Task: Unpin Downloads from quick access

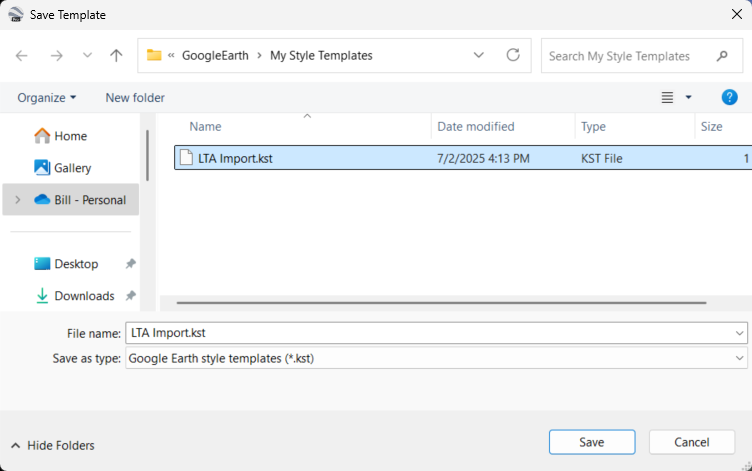Action: click(130, 295)
